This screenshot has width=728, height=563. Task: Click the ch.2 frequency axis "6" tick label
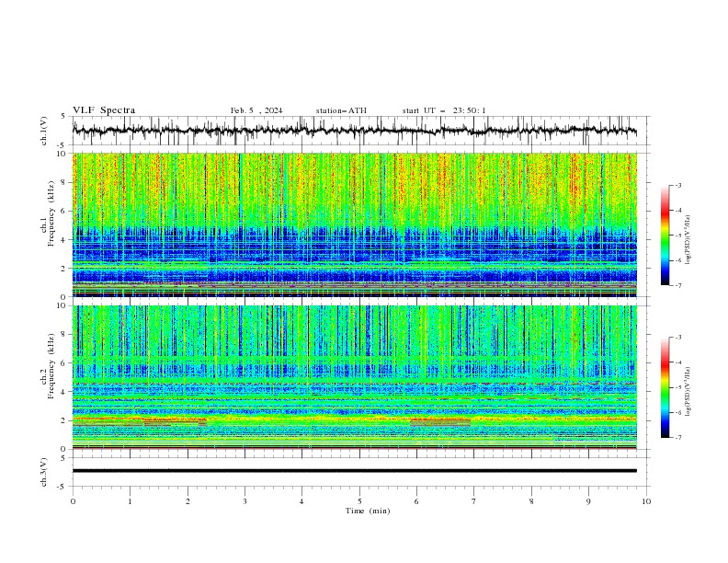64,363
